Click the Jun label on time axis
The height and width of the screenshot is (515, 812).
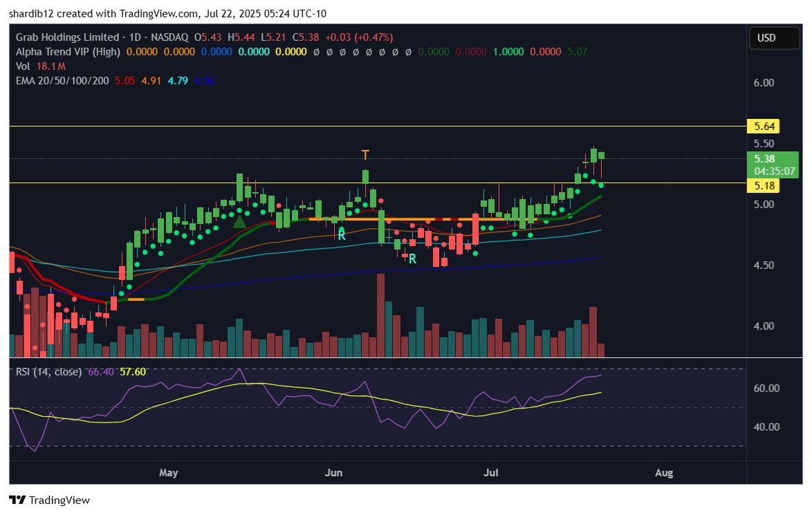[333, 473]
